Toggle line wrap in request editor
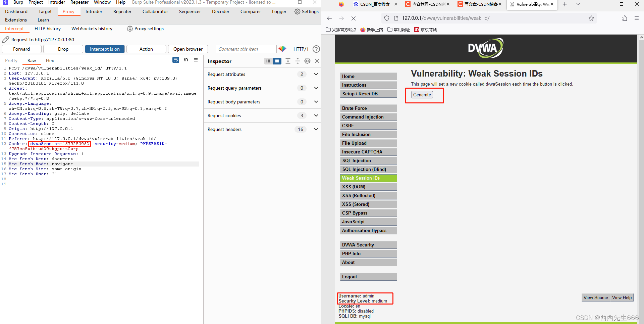 [176, 60]
